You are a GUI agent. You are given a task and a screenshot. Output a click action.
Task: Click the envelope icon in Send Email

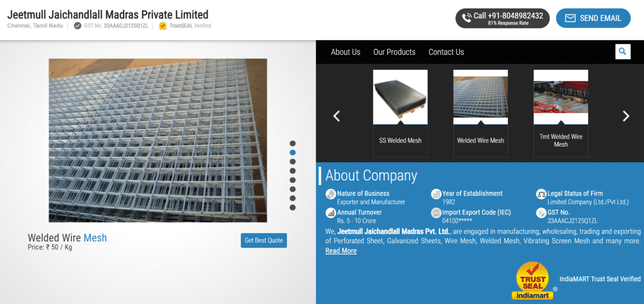(570, 18)
